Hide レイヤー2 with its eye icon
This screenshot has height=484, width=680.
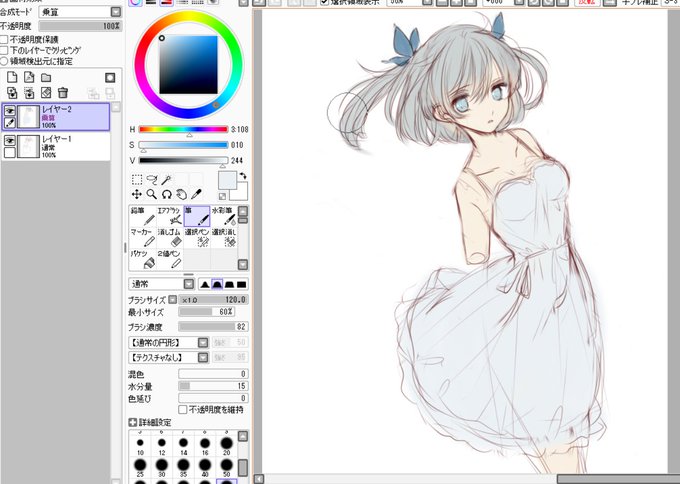pyautogui.click(x=10, y=111)
